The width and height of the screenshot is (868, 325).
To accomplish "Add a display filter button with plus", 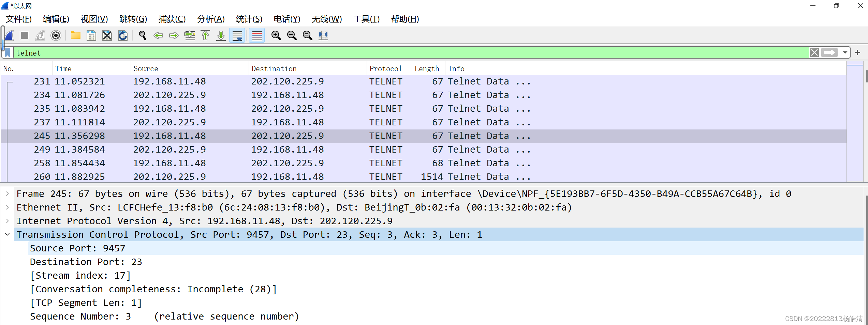I will click(x=857, y=52).
